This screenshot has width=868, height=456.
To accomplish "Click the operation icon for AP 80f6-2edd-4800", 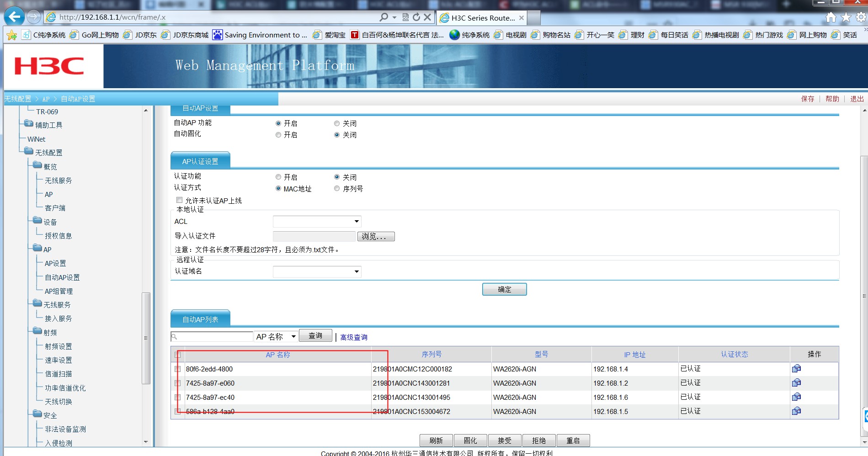I will pyautogui.click(x=796, y=368).
